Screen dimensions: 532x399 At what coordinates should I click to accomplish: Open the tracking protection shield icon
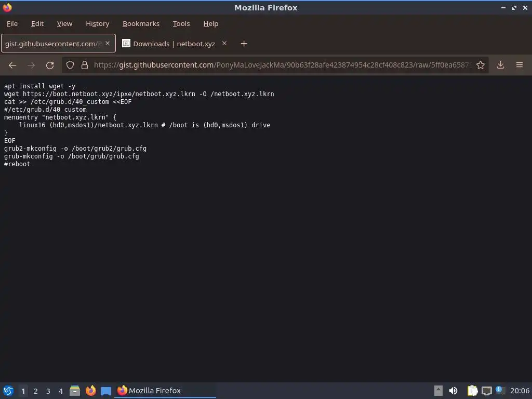[70, 65]
